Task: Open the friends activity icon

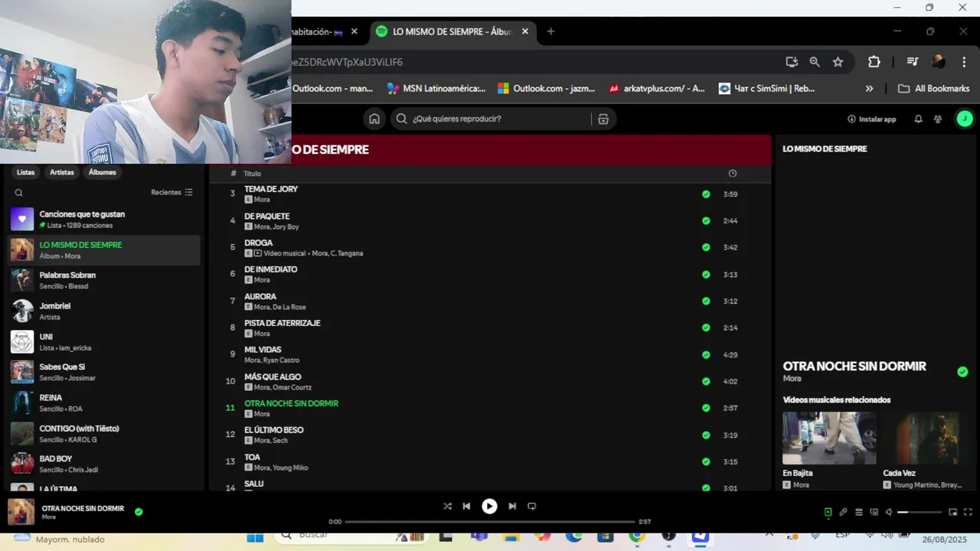Action: [x=938, y=119]
